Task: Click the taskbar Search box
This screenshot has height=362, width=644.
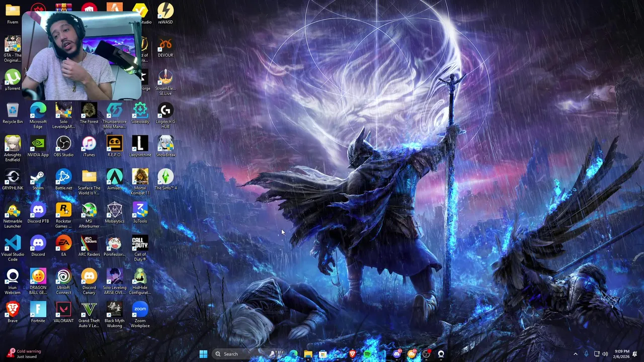Action: click(x=247, y=354)
